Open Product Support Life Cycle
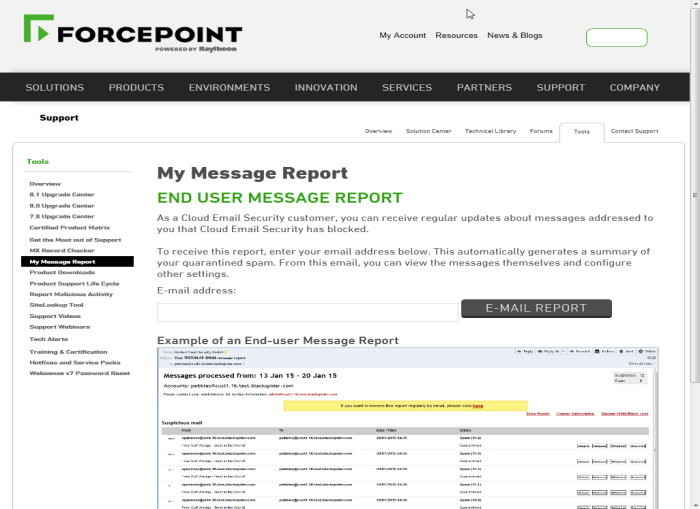 click(74, 284)
